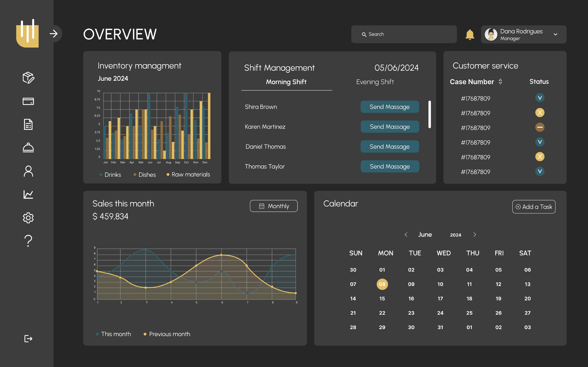The width and height of the screenshot is (588, 367).
Task: Open settings gear icon in sidebar
Action: 28,218
